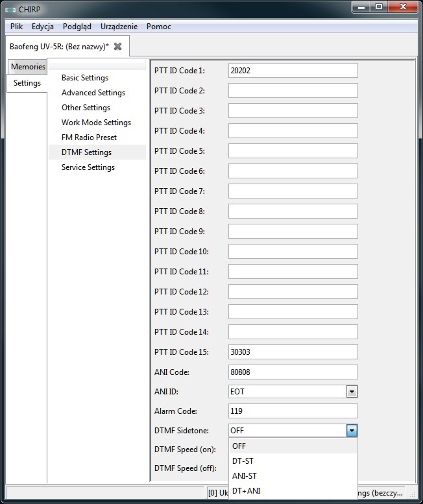Click the PTT ID Code 12 field

[293, 291]
